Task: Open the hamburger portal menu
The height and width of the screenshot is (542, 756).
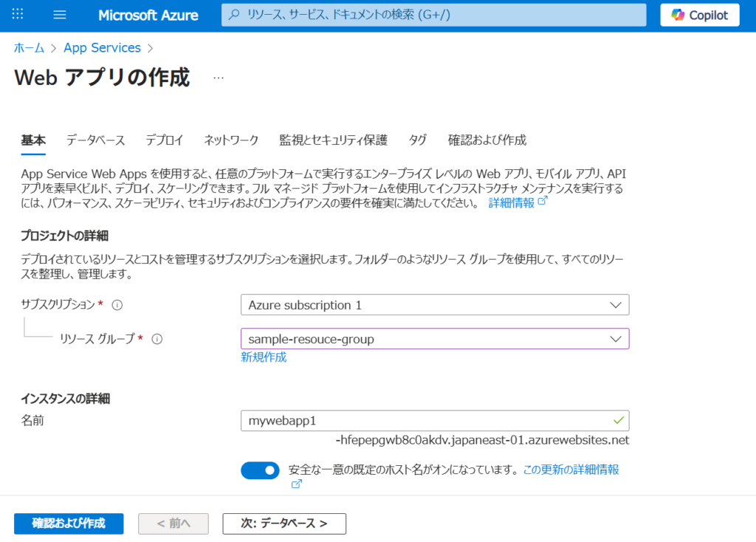Action: click(x=60, y=15)
